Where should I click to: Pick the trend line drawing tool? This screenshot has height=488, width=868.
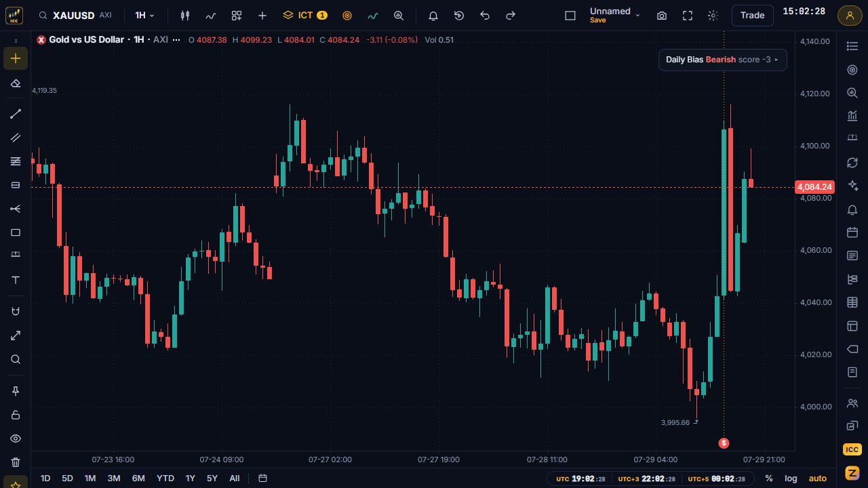16,114
